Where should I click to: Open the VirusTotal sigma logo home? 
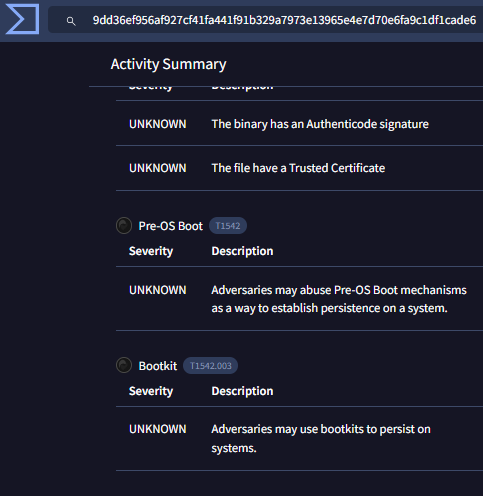[22, 19]
